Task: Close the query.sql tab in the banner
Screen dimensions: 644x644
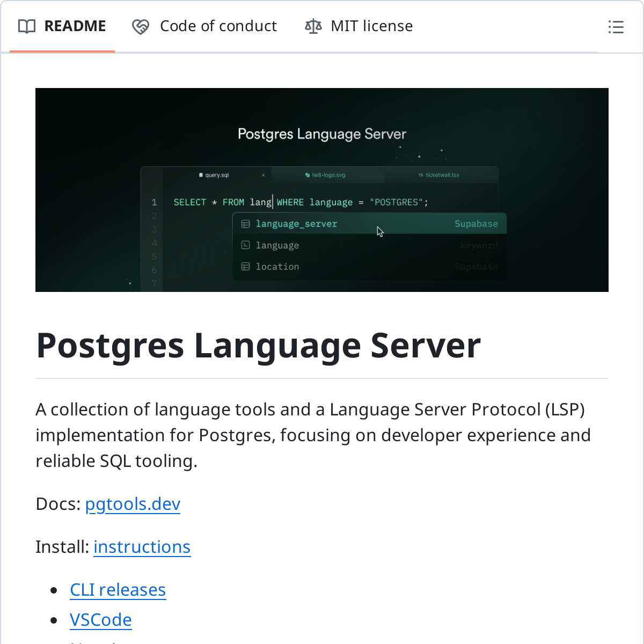Action: coord(263,175)
